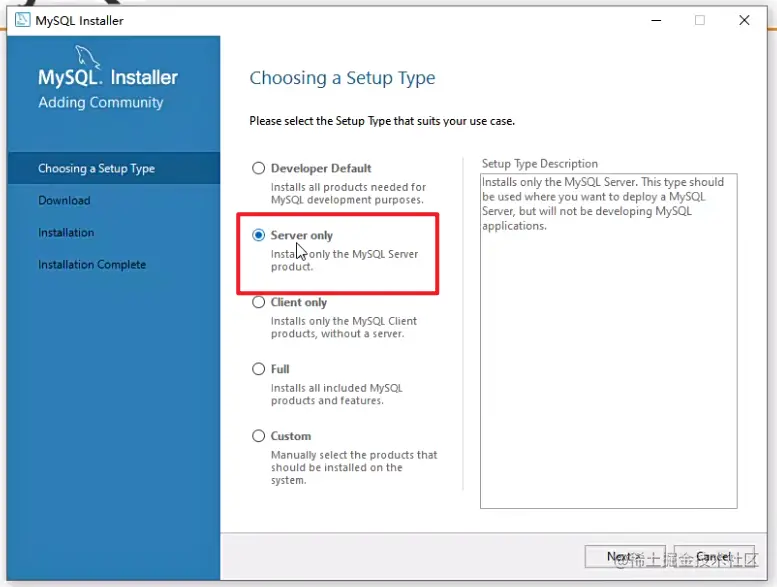Pick the Full setup type
This screenshot has width=777, height=587.
[x=259, y=369]
